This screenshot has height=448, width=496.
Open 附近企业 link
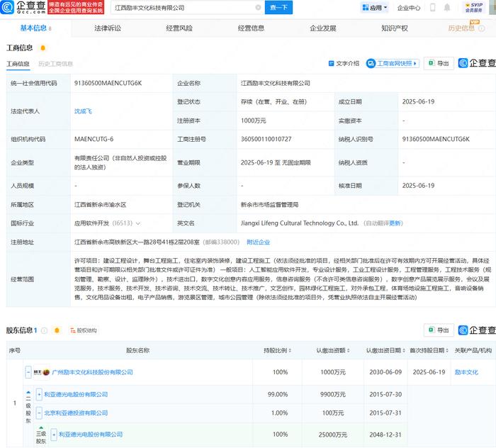[258, 242]
